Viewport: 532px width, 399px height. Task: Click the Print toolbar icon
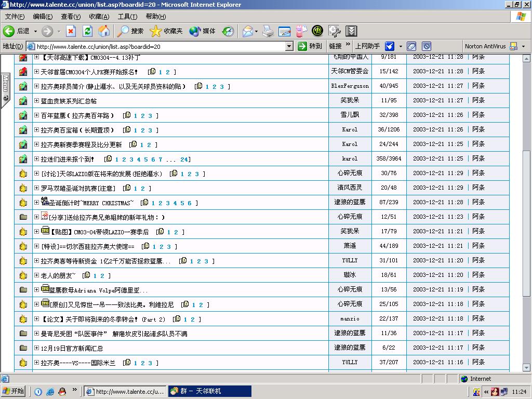click(268, 31)
